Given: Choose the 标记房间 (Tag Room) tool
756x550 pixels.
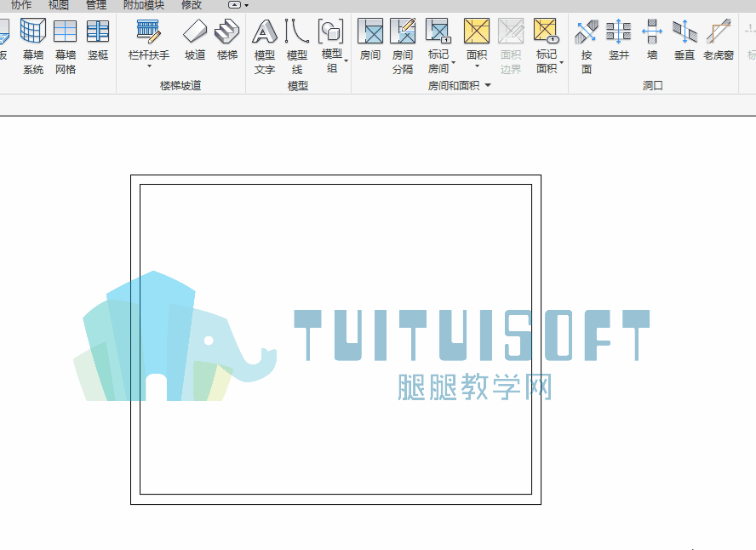Looking at the screenshot, I should tap(438, 46).
